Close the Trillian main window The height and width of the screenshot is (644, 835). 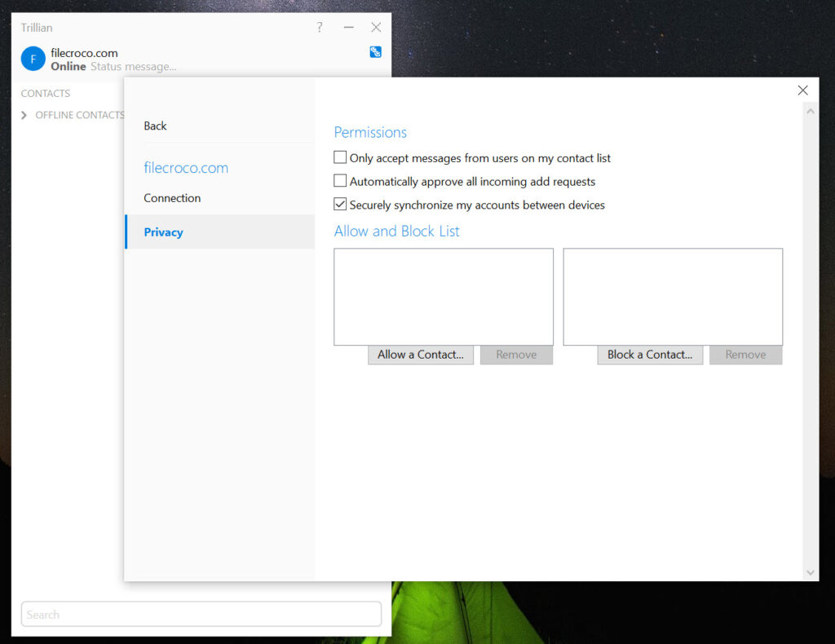pos(376,28)
